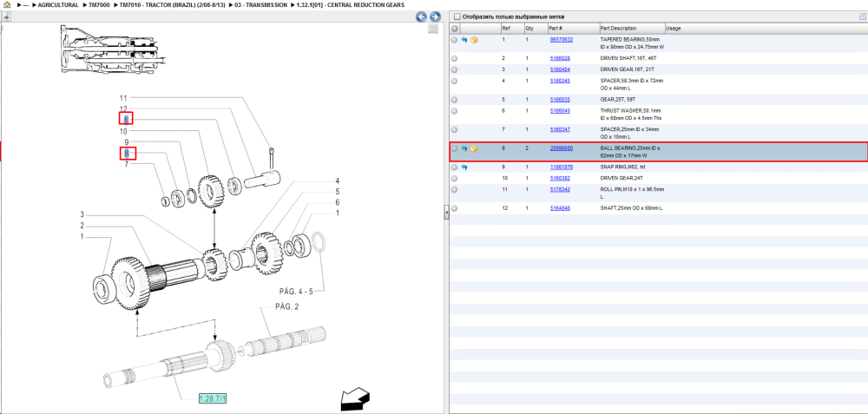
Task: Open part number link 5164846
Action: click(560, 208)
